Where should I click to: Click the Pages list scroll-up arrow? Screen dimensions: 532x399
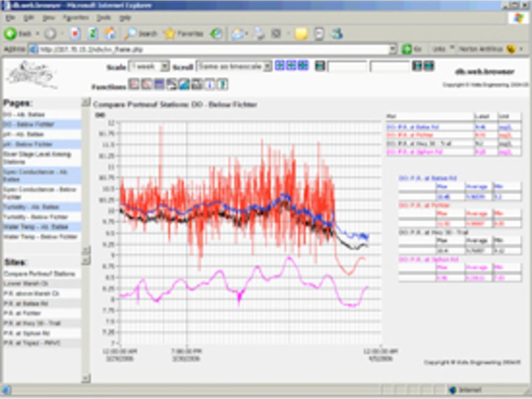(86, 103)
